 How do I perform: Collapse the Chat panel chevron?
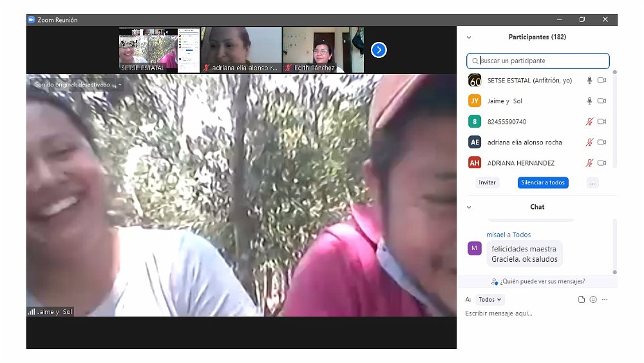(469, 207)
